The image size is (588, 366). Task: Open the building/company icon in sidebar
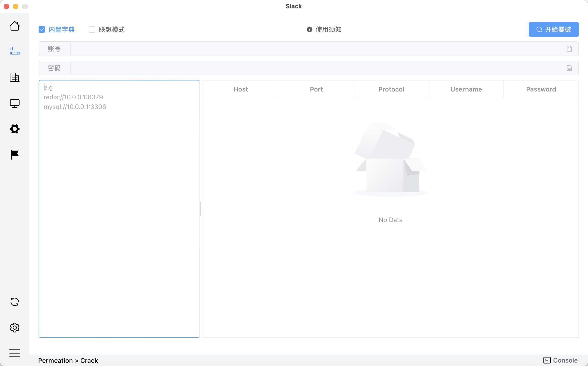click(x=14, y=77)
